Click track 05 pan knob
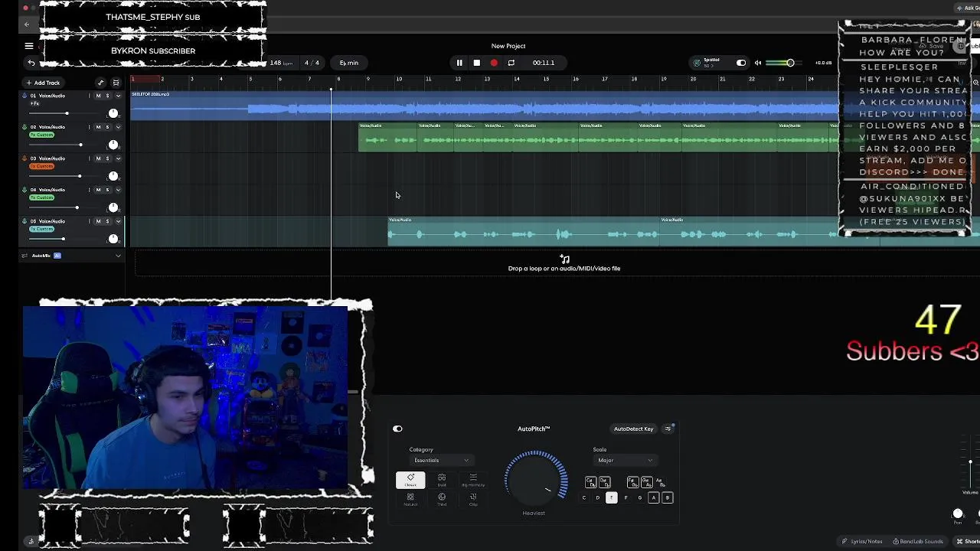The image size is (980, 551). (113, 239)
